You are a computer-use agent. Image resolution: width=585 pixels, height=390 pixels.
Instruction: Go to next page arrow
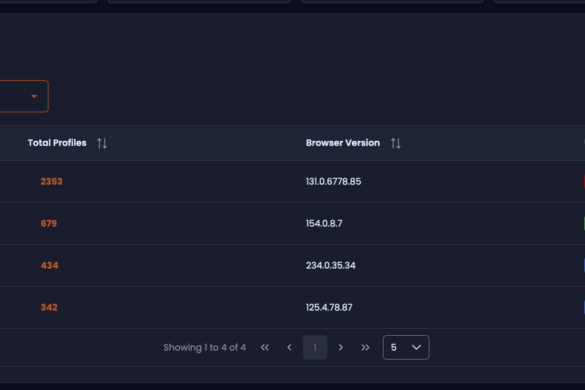(x=340, y=347)
